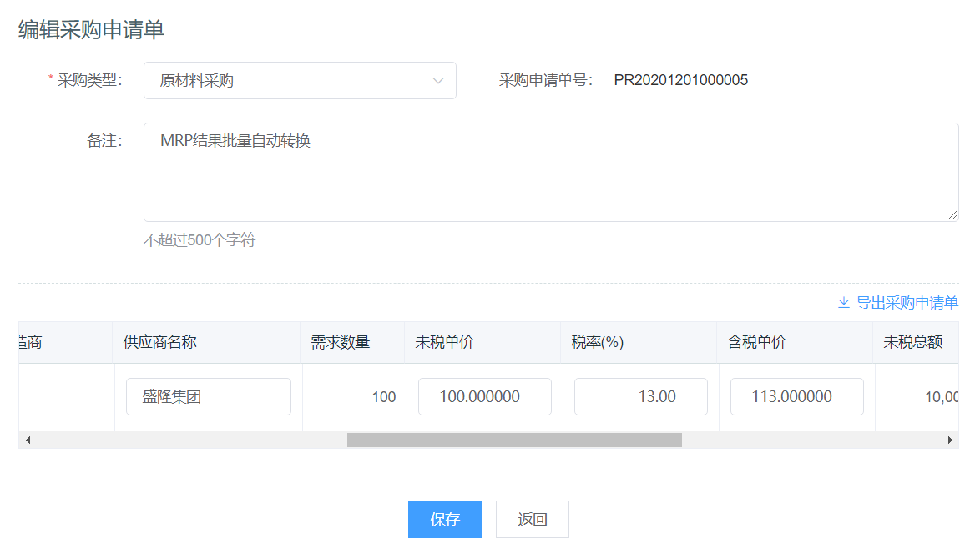Focus the 备注 text area
The width and height of the screenshot is (980, 559).
551,172
